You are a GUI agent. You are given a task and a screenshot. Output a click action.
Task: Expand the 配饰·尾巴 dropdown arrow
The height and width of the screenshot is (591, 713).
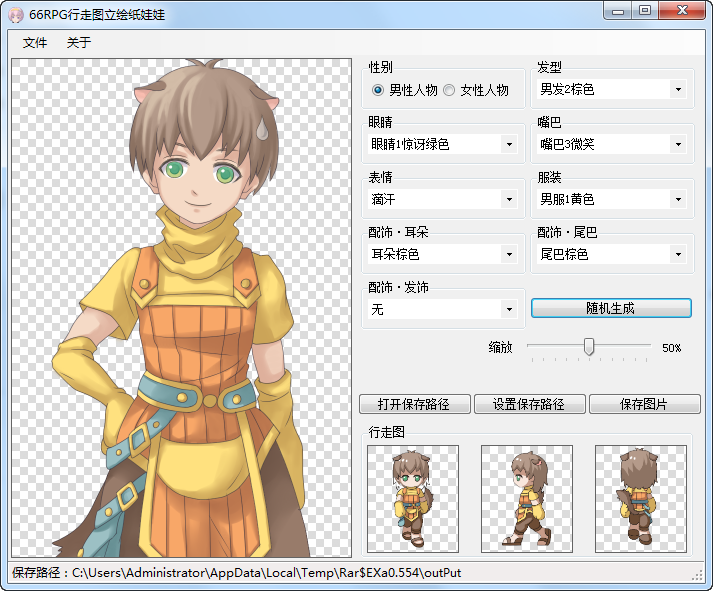click(678, 255)
